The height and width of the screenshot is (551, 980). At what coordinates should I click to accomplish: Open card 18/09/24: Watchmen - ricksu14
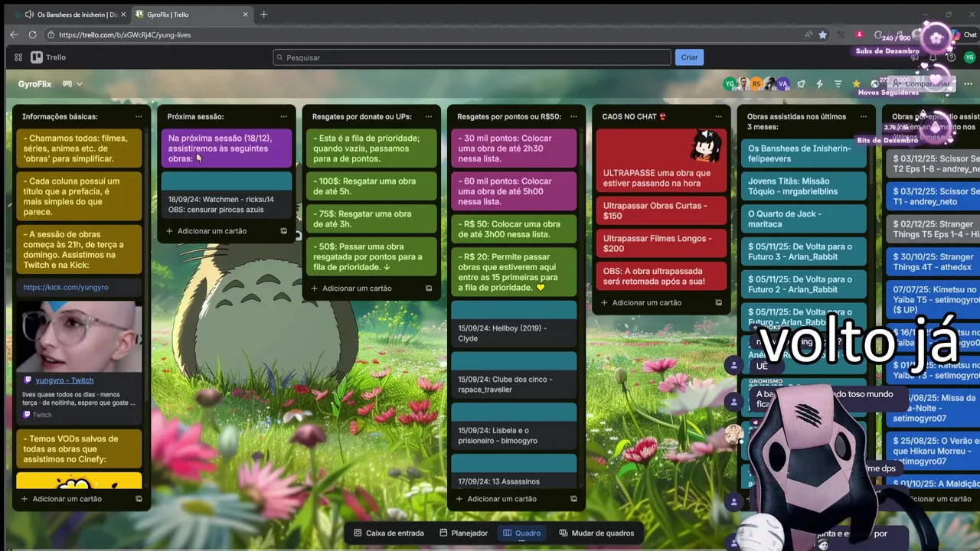tap(227, 195)
